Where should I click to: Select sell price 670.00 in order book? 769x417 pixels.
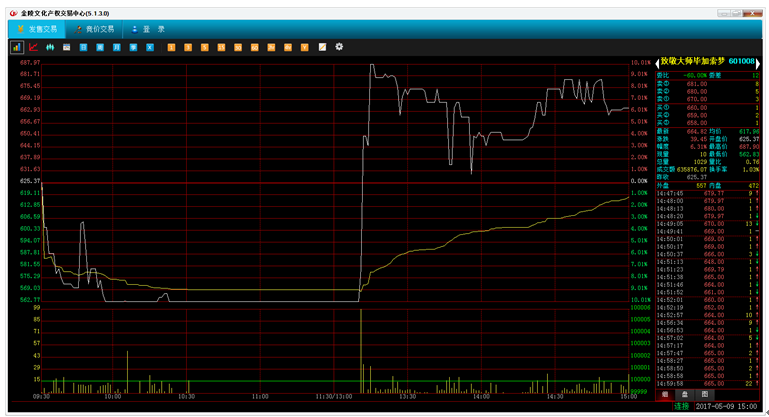point(697,99)
